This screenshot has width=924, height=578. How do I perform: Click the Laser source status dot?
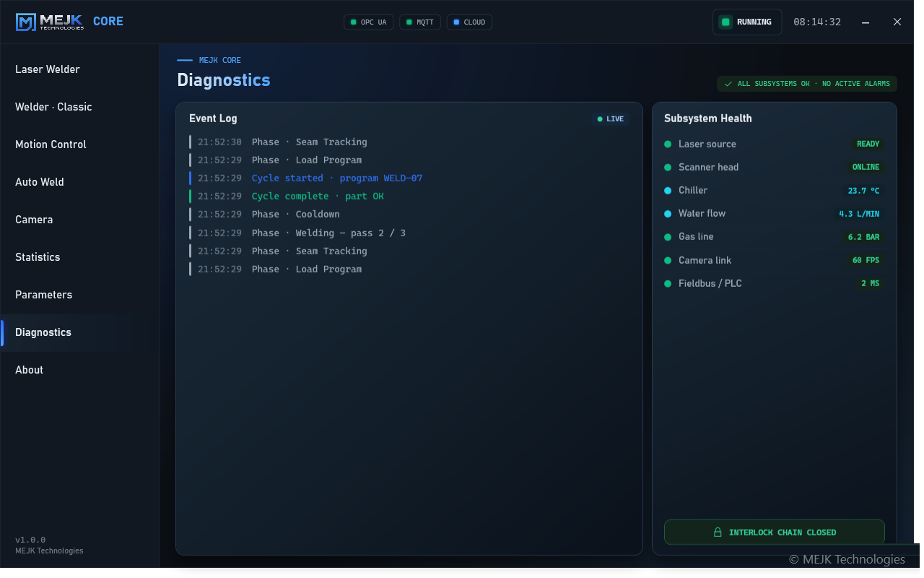[668, 144]
